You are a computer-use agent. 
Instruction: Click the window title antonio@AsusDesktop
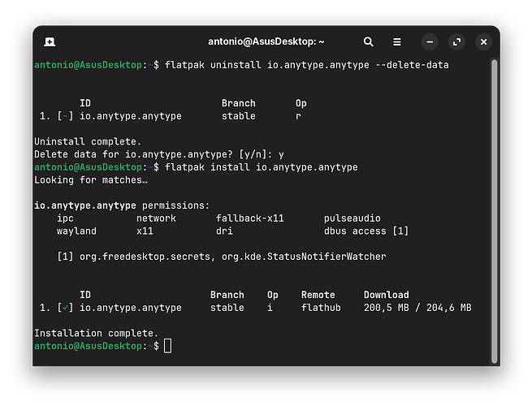click(x=266, y=41)
